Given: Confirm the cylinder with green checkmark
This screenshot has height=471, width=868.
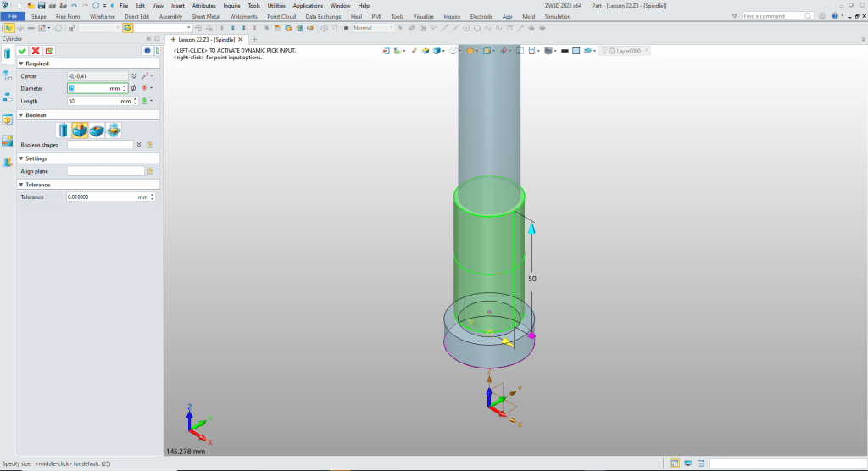Looking at the screenshot, I should [23, 51].
